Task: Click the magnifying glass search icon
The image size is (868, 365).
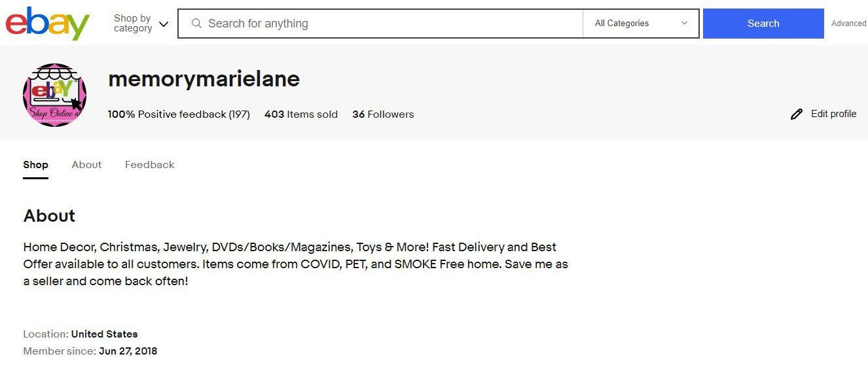Action: pyautogui.click(x=196, y=24)
